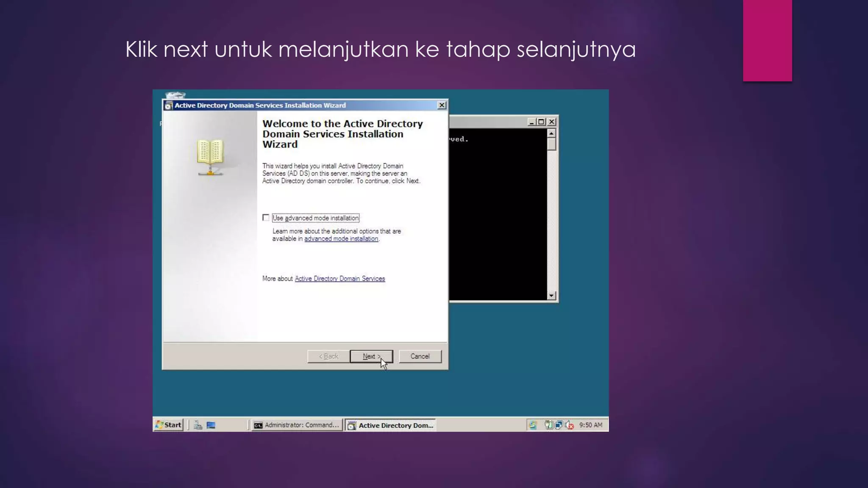This screenshot has width=868, height=488.
Task: Switch to Administrator: Command Prompt taskbar button
Action: pyautogui.click(x=297, y=425)
